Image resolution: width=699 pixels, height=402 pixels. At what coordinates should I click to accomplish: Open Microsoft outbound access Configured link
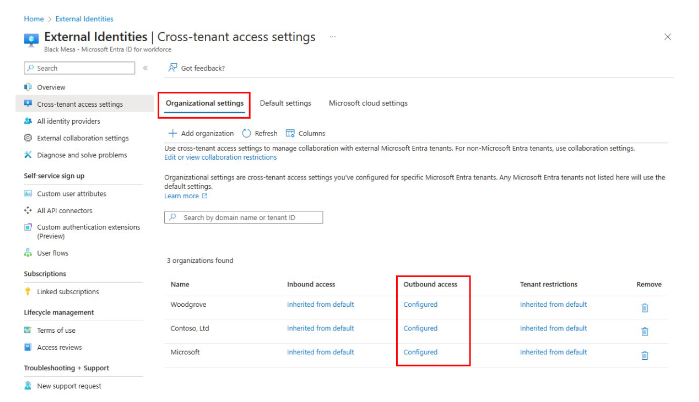[x=420, y=352]
